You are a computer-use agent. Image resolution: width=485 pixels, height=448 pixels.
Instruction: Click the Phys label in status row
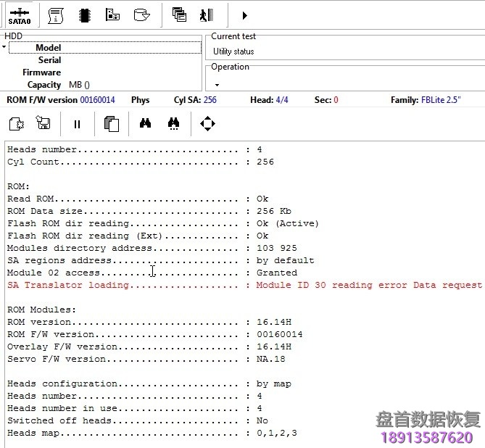[140, 100]
